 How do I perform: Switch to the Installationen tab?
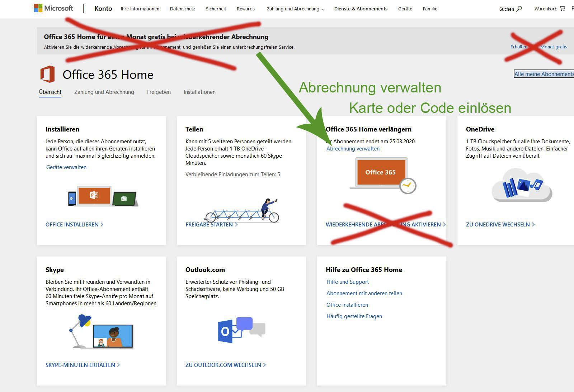[199, 92]
